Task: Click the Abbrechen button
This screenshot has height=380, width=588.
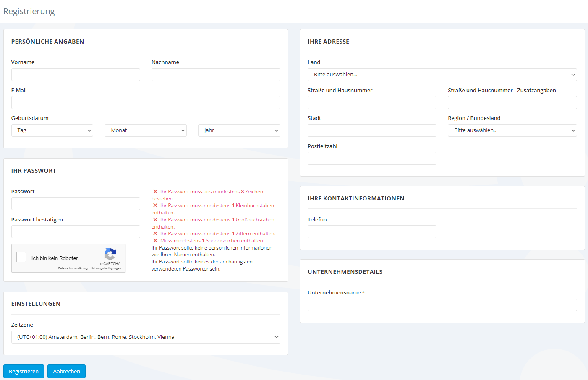Action: point(66,371)
